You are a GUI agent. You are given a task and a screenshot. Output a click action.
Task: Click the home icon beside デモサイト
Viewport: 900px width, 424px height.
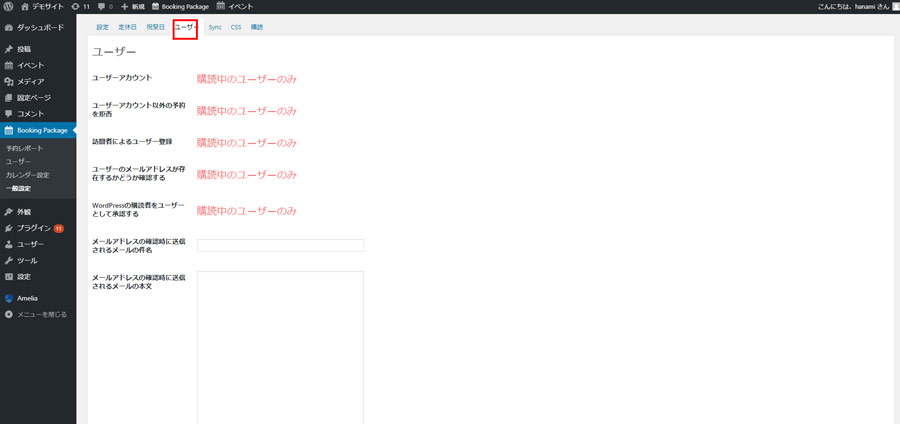pyautogui.click(x=24, y=6)
